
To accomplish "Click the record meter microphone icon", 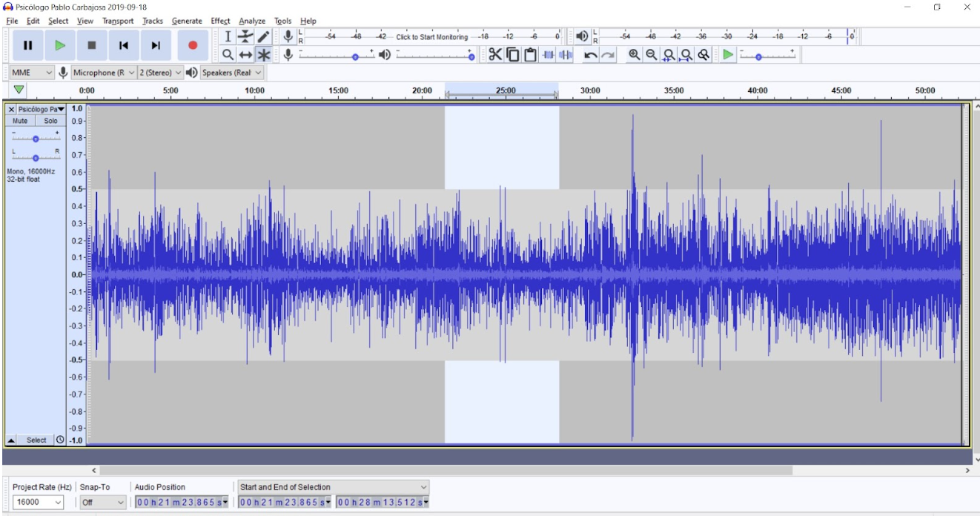I will coord(288,36).
